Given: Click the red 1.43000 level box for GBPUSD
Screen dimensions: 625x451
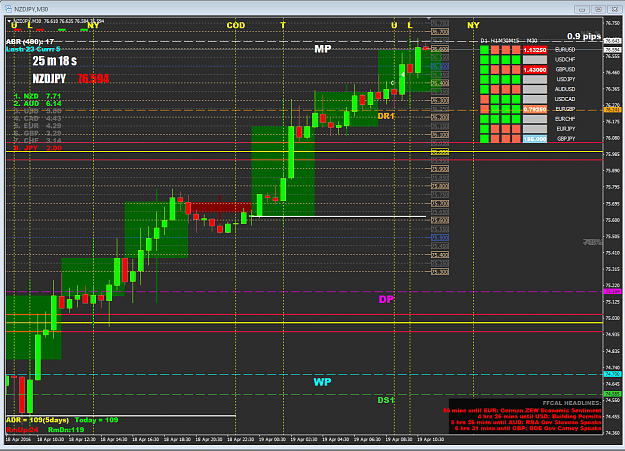Looking at the screenshot, I should point(535,70).
